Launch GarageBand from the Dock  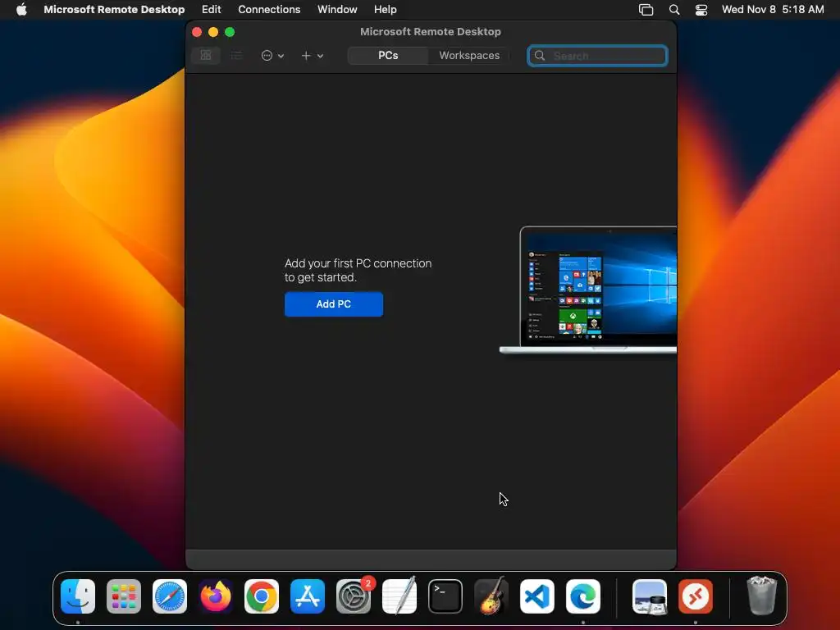tap(491, 596)
